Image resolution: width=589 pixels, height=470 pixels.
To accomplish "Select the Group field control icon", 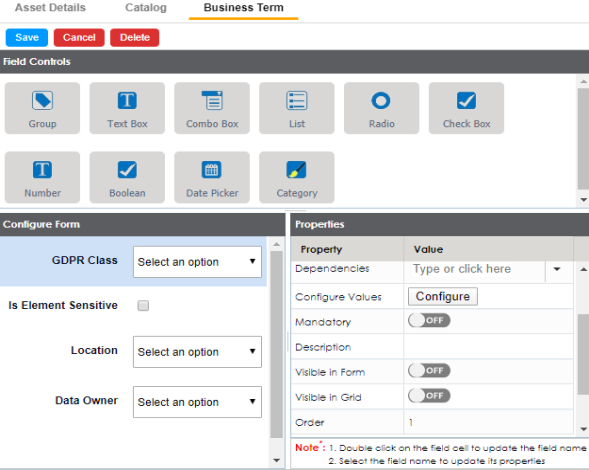I will click(x=42, y=101).
